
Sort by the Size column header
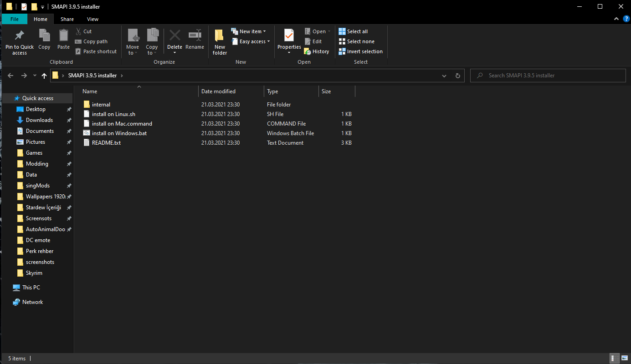coord(337,91)
